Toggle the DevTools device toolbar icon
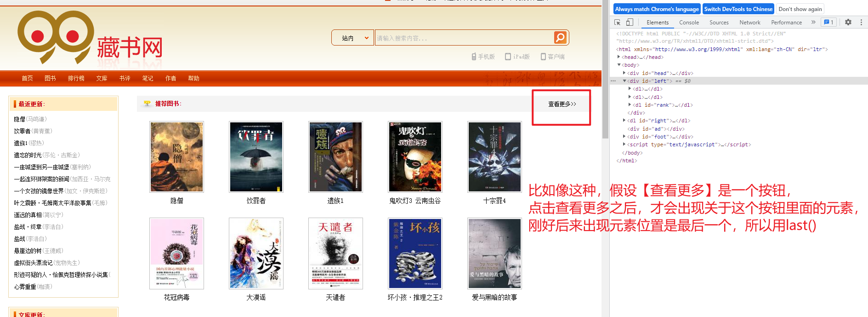The width and height of the screenshot is (868, 317). (x=630, y=22)
